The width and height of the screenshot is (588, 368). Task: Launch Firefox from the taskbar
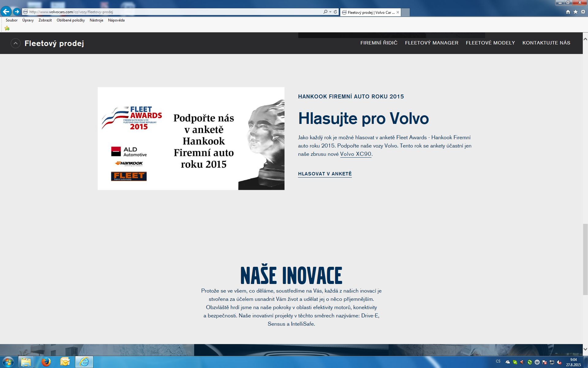(x=46, y=362)
